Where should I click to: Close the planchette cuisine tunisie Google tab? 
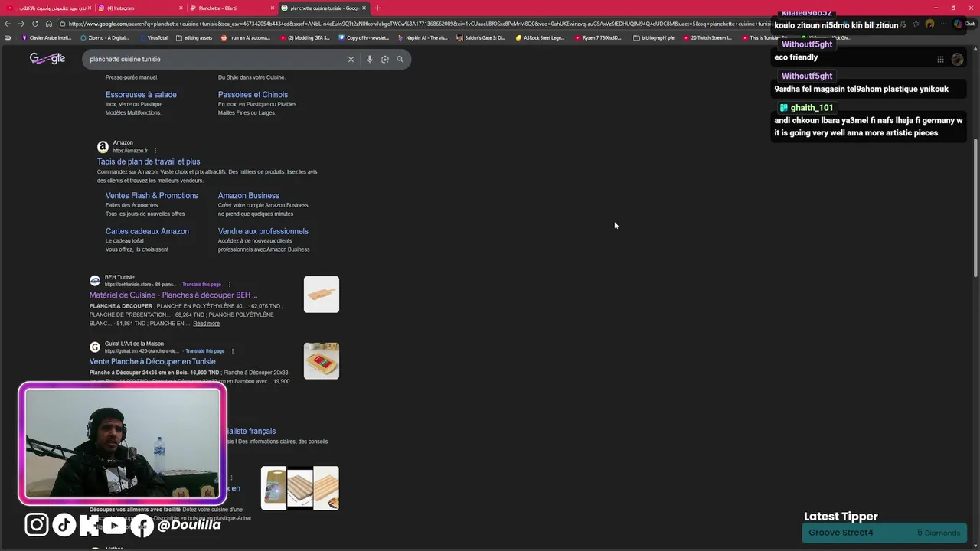coord(364,8)
